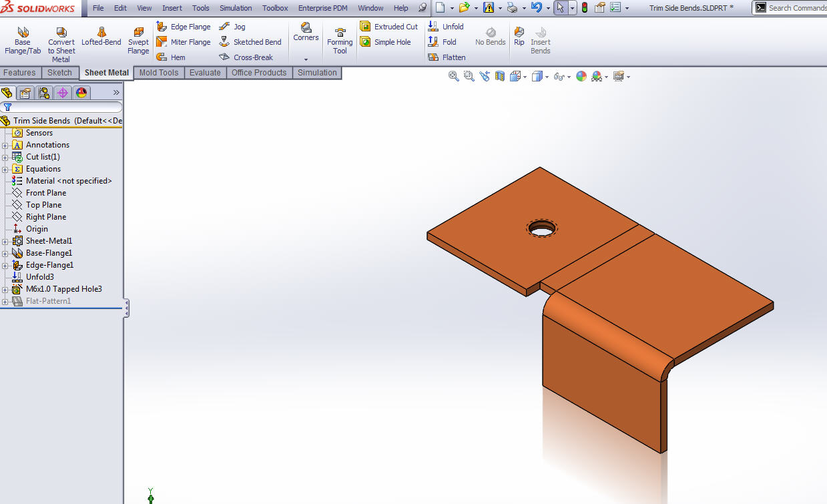
Task: Click the Zoom to Area icon
Action: click(469, 77)
